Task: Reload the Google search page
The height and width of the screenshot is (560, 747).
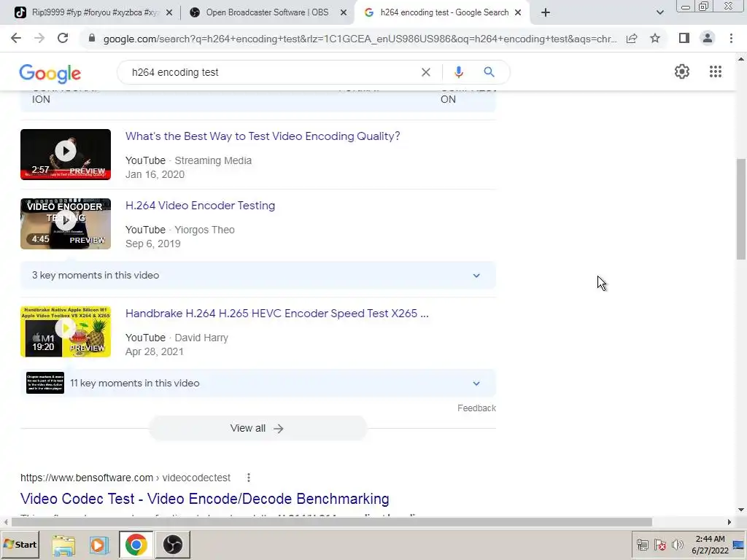Action: point(63,38)
